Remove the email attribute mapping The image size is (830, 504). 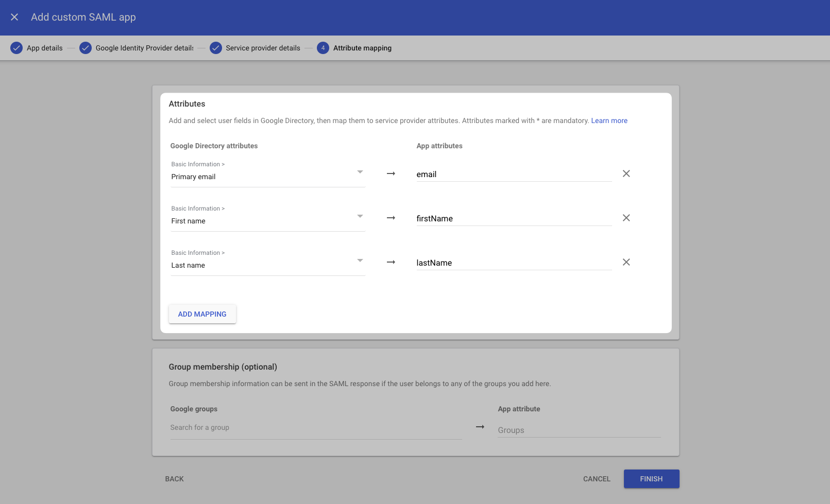click(626, 173)
